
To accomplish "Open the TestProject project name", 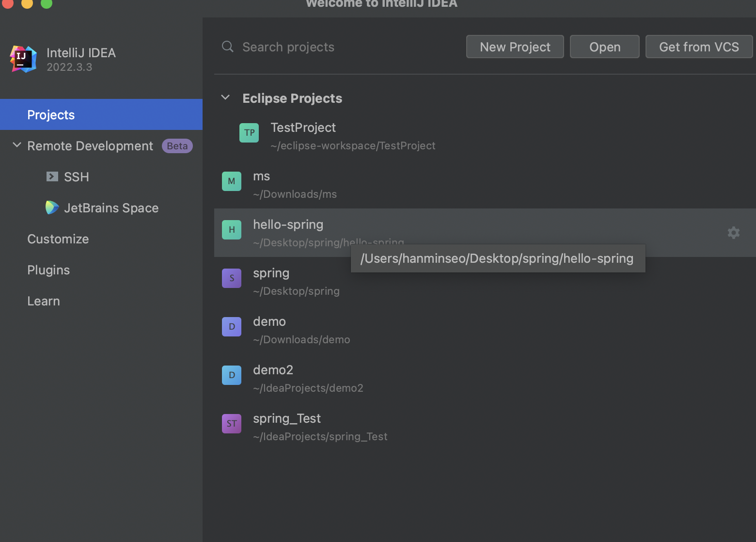I will (303, 128).
